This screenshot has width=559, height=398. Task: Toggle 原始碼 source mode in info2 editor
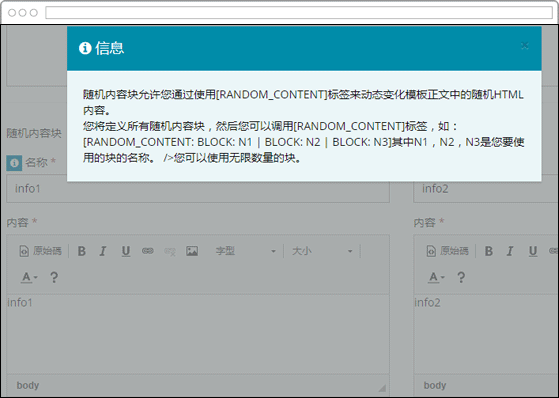click(x=447, y=251)
